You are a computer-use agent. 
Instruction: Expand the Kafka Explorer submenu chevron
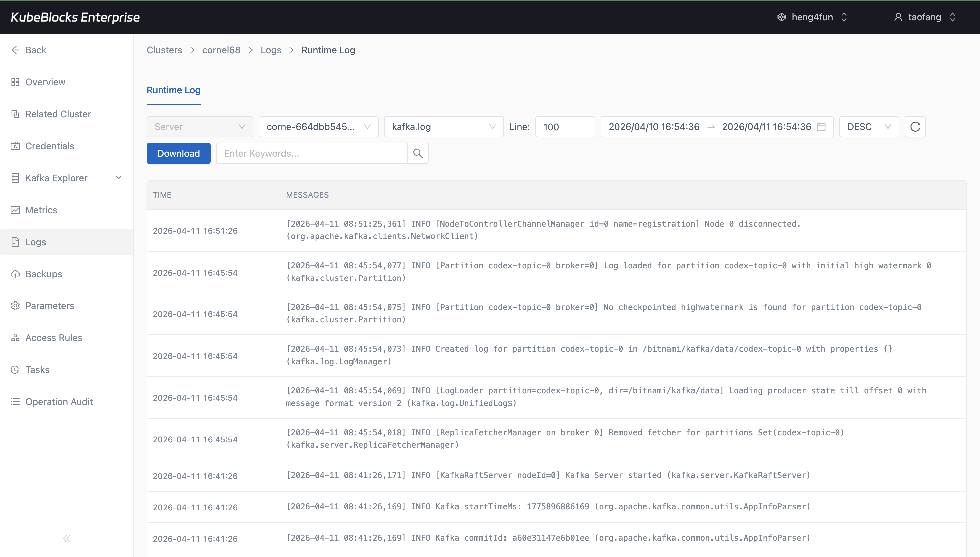point(119,178)
